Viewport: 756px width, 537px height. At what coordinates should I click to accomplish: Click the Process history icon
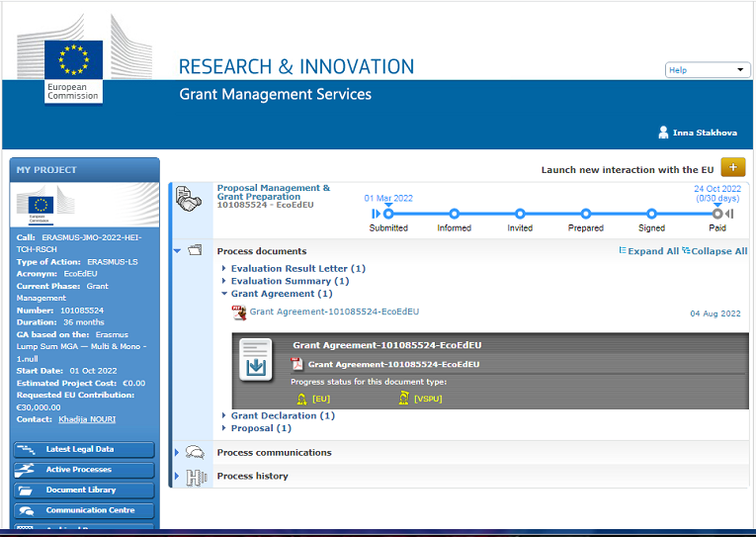196,478
